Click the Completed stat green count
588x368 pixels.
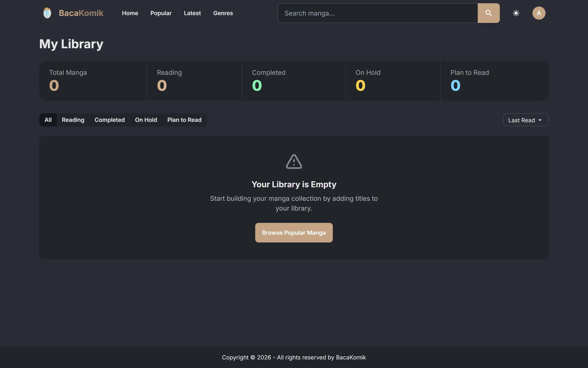click(x=257, y=85)
